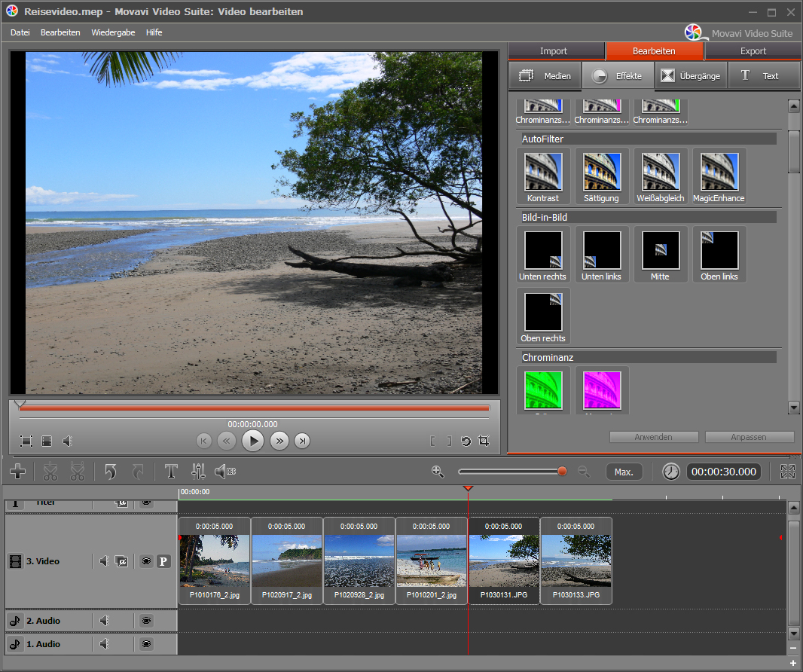The image size is (803, 672).
Task: Click the crop icon under the preview
Action: (484, 441)
